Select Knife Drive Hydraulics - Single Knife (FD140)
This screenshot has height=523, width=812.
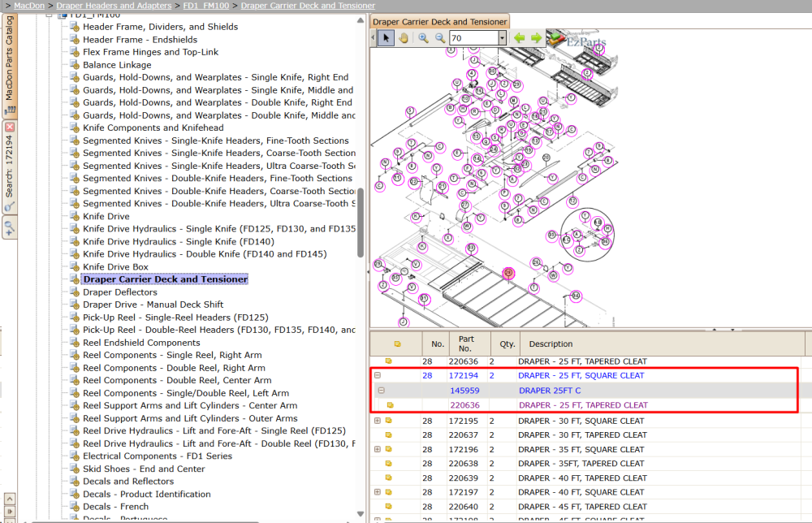[x=179, y=241]
